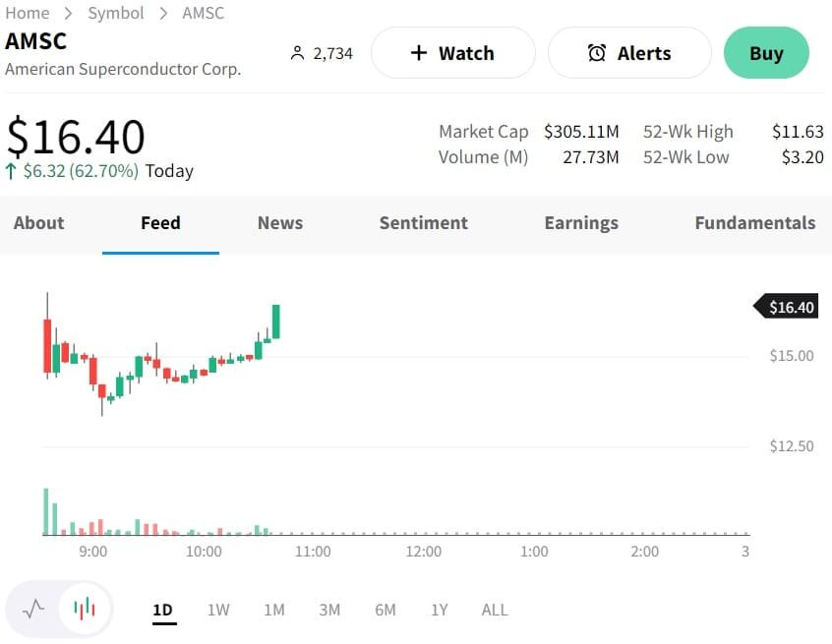
Task: Click the watchers person icon
Action: point(298,53)
